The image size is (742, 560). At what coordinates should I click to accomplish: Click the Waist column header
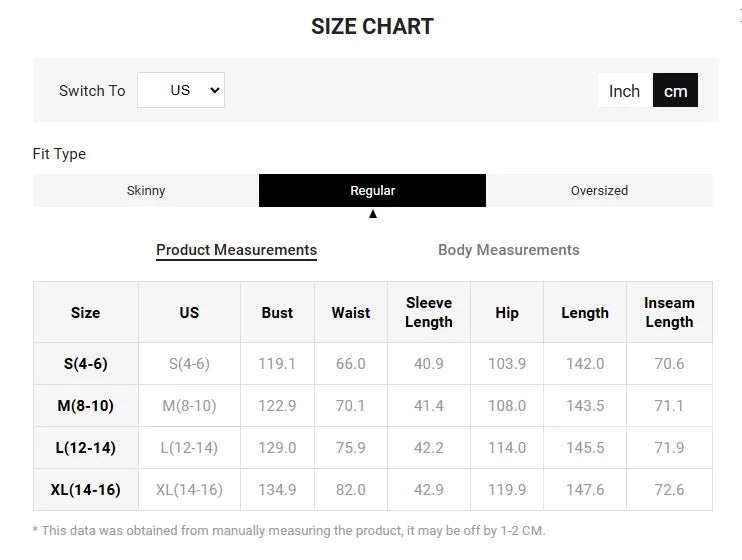(351, 313)
